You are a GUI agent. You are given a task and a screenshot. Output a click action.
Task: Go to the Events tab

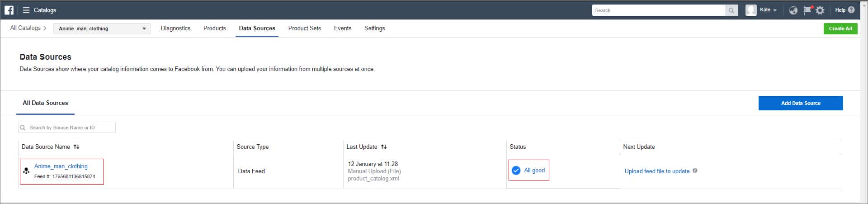coord(342,28)
